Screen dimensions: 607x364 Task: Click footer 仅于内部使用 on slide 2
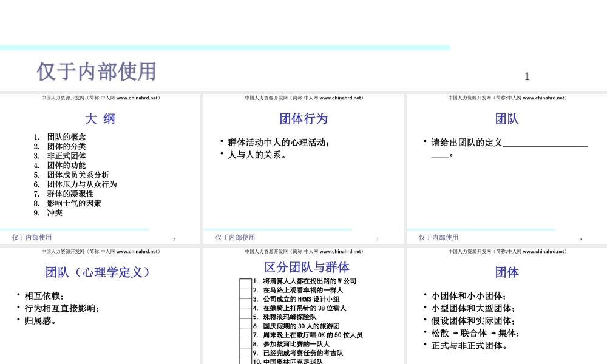coord(32,237)
